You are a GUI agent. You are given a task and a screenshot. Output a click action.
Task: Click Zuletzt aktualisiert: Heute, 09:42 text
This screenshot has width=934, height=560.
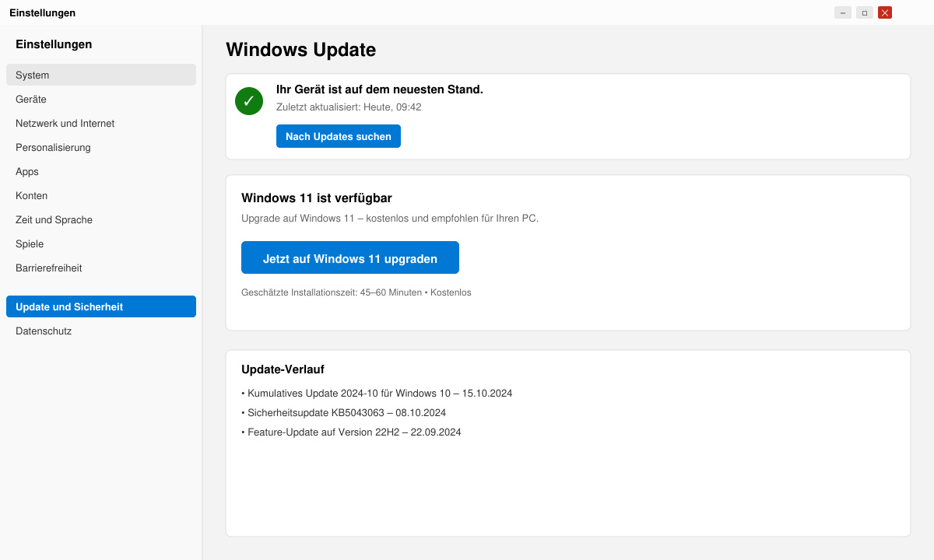click(x=349, y=107)
